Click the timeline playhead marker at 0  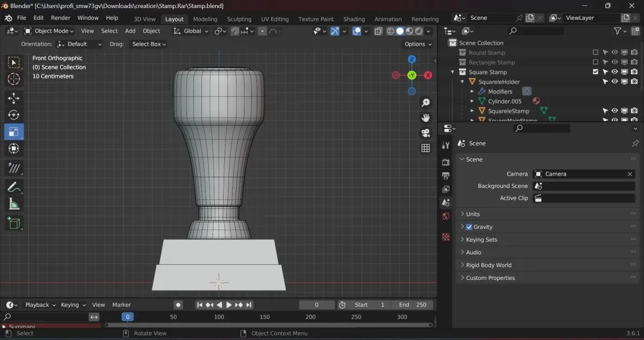(x=127, y=317)
